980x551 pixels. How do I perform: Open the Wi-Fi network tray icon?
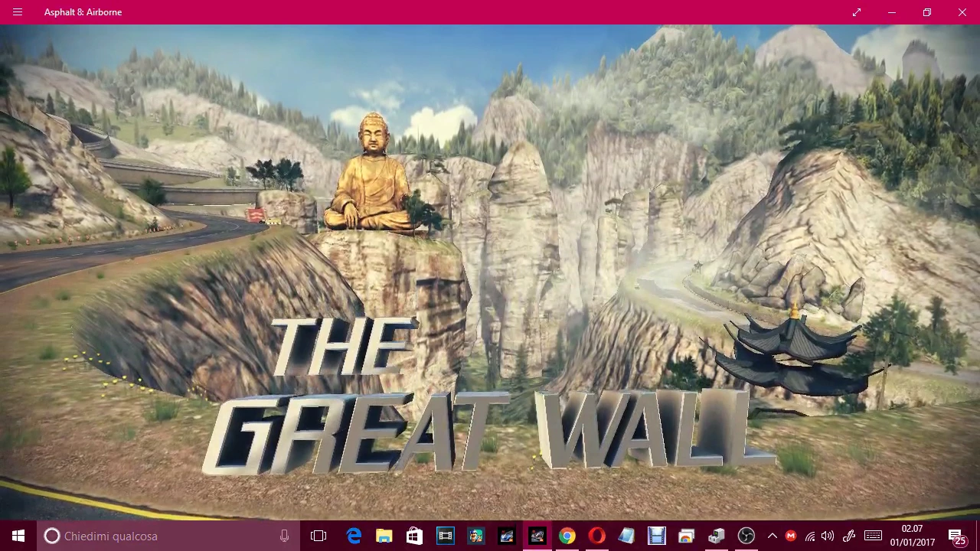(x=810, y=536)
